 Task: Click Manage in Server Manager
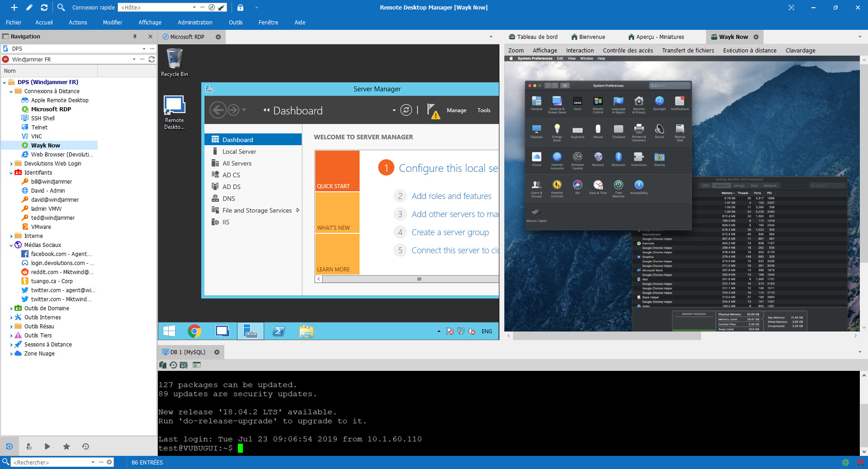[456, 110]
